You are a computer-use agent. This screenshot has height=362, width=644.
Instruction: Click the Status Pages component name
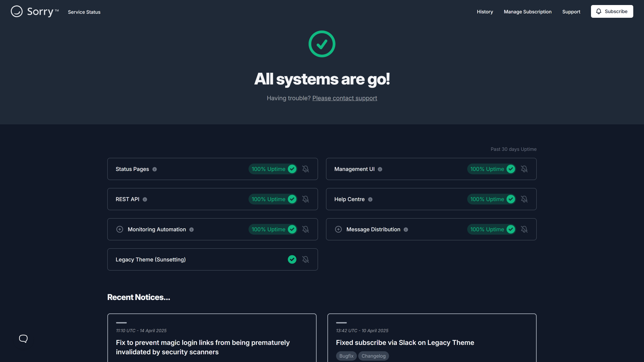coord(132,169)
